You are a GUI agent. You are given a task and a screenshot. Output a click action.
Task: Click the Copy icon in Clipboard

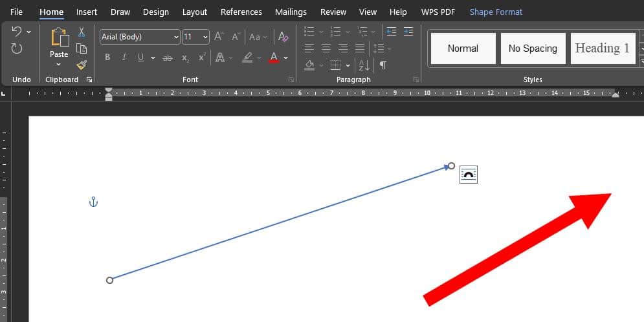pyautogui.click(x=82, y=48)
